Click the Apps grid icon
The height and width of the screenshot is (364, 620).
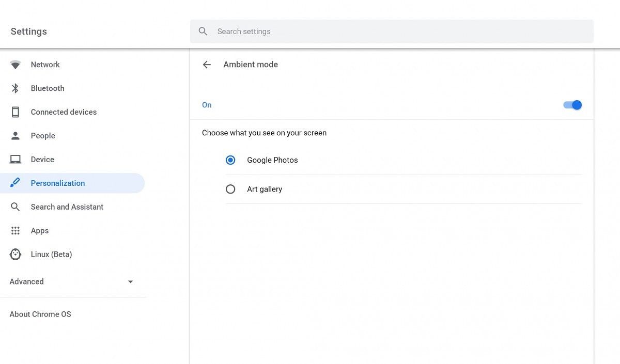(x=15, y=230)
